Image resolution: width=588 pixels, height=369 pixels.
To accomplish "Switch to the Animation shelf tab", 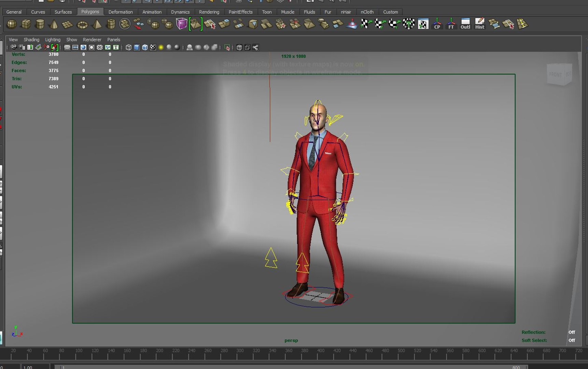I will (152, 12).
